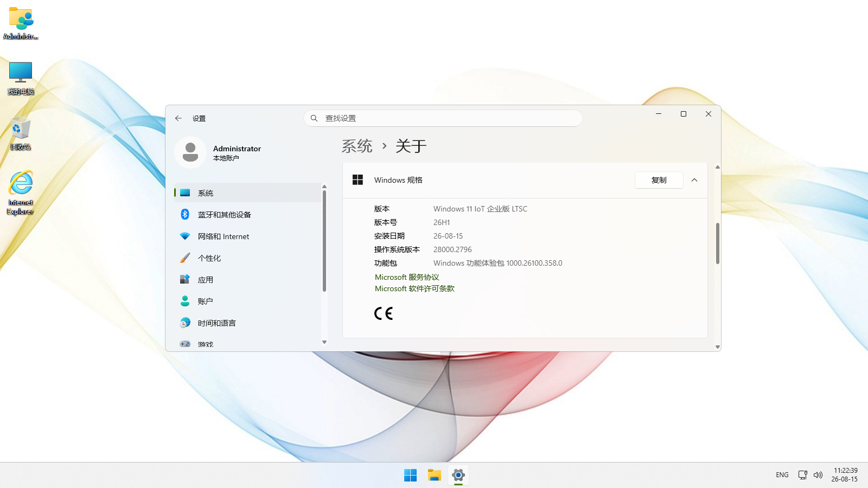Select the Windows 11 IoT 企业版 LTSC value
Image resolution: width=868 pixels, height=488 pixels.
(480, 209)
